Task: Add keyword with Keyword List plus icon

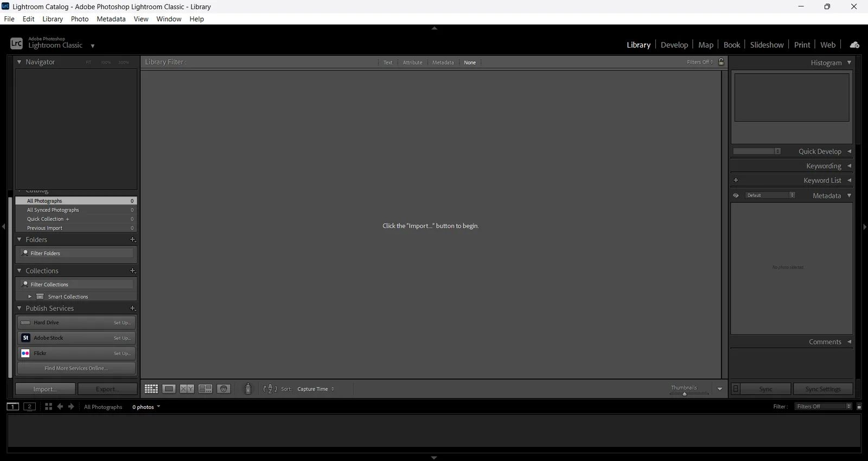Action: tap(736, 180)
